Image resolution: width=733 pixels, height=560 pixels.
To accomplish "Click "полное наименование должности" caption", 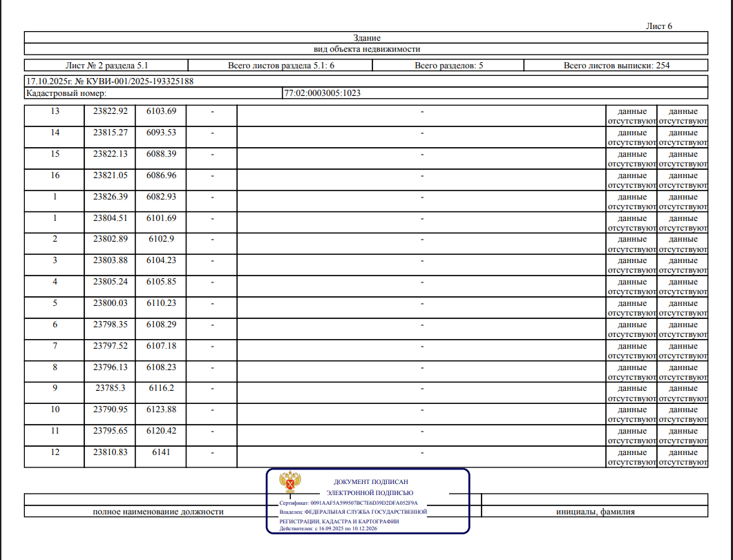I will (158, 512).
